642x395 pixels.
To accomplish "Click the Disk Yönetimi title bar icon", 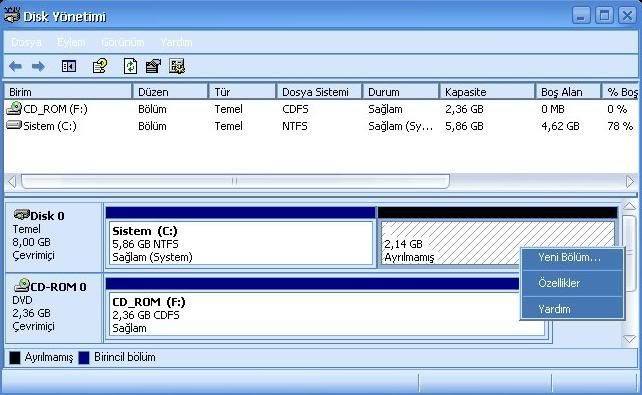I will pos(11,15).
